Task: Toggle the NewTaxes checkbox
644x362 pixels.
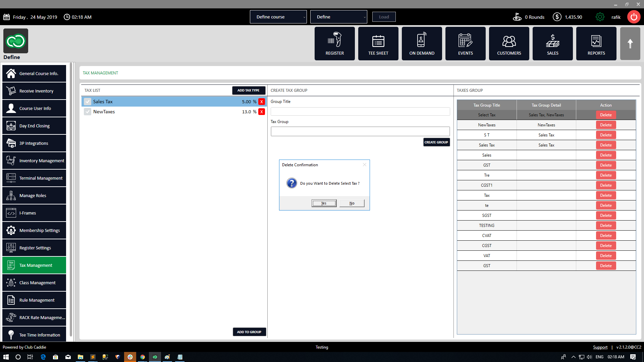Action: click(x=88, y=112)
